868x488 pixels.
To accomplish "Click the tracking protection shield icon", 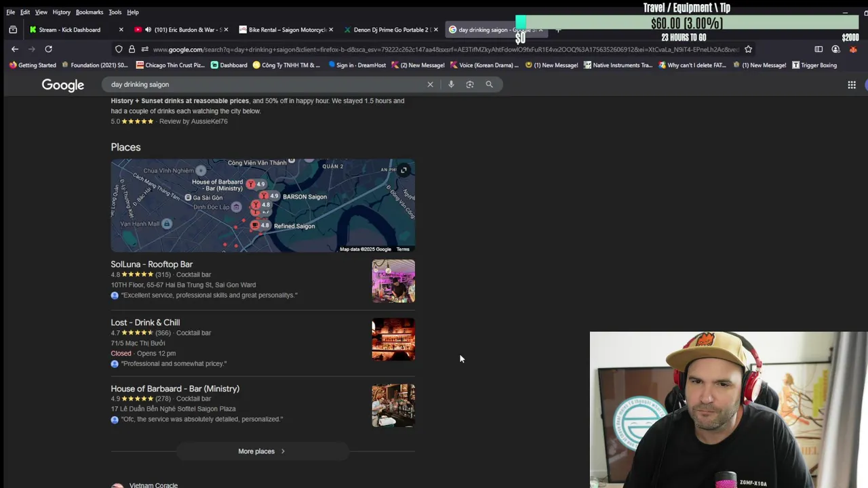I will coord(119,49).
